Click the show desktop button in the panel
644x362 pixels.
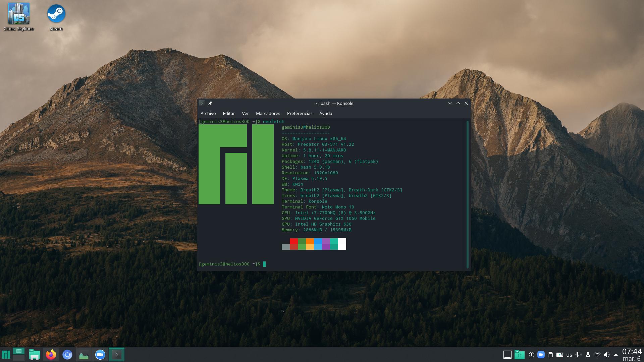pyautogui.click(x=507, y=355)
